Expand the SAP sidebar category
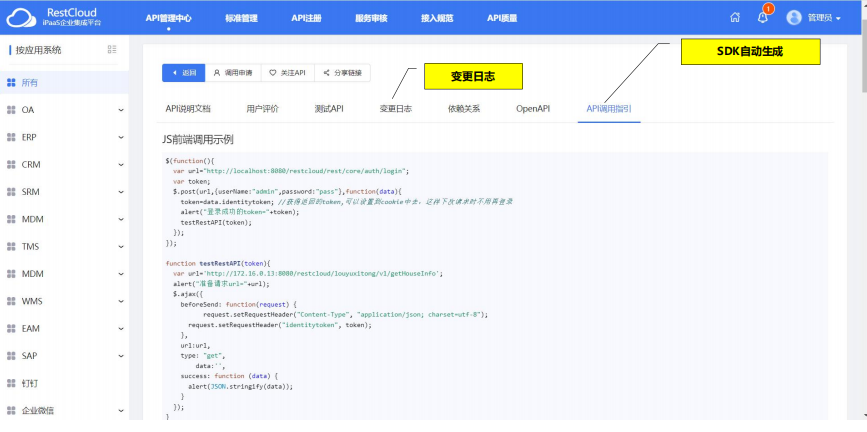Viewport: 867px width, 432px height. coord(120,356)
